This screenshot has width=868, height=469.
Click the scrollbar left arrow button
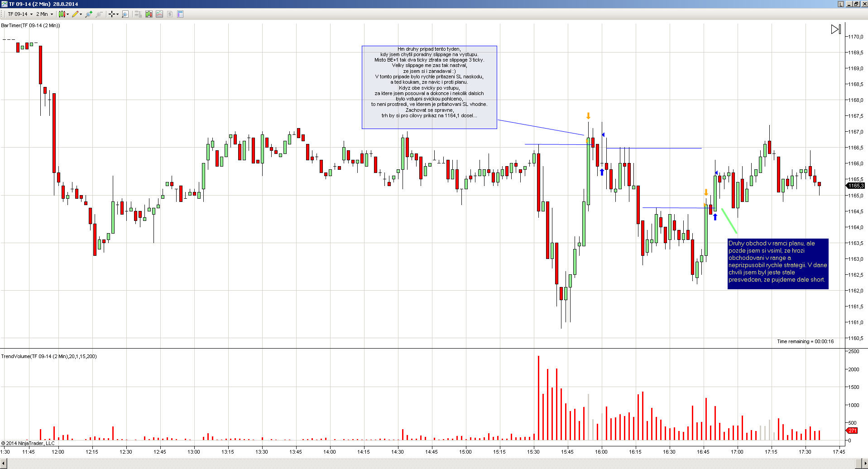[x=4, y=464]
